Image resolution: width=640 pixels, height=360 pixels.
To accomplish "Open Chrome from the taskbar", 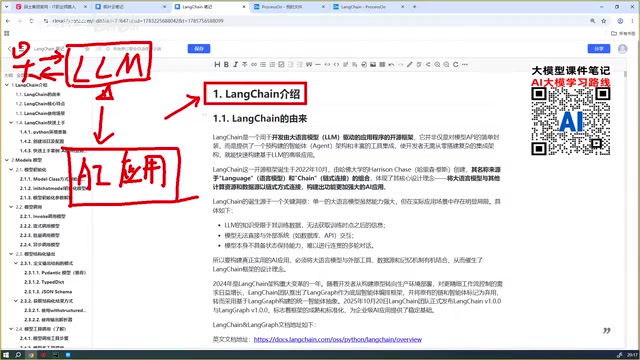I will [31, 355].
